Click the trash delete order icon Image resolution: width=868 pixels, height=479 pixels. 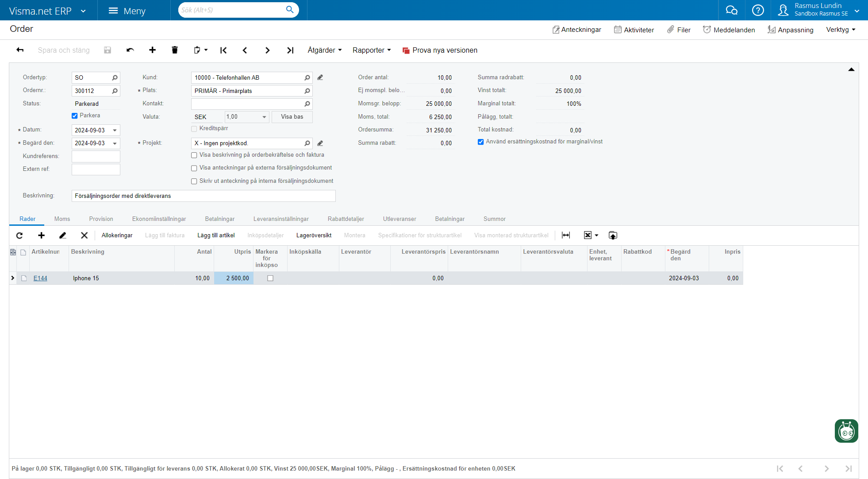[x=175, y=50]
